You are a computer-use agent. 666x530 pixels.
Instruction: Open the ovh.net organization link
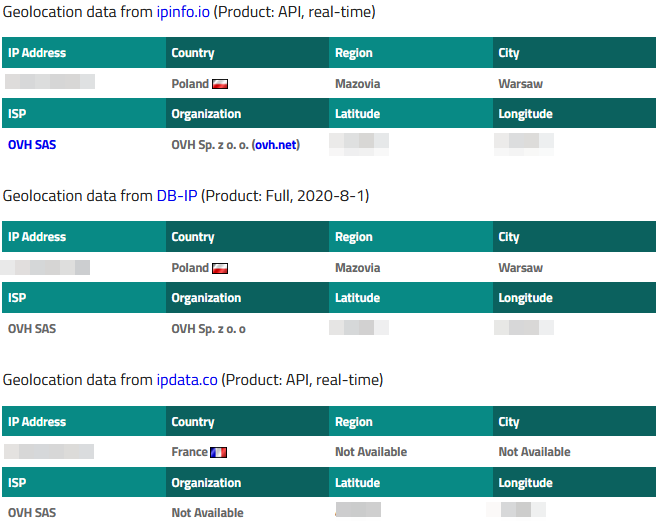pyautogui.click(x=276, y=145)
